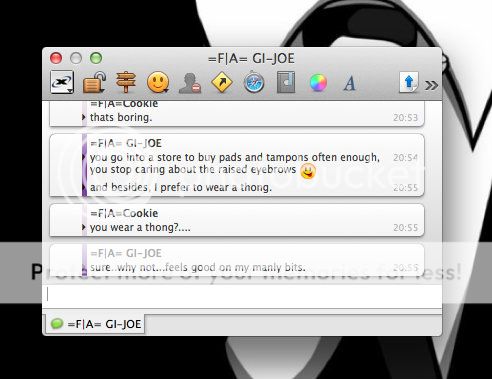Select the =F|A= GI-JOE chat tab
This screenshot has width=492, height=379.
click(x=95, y=324)
